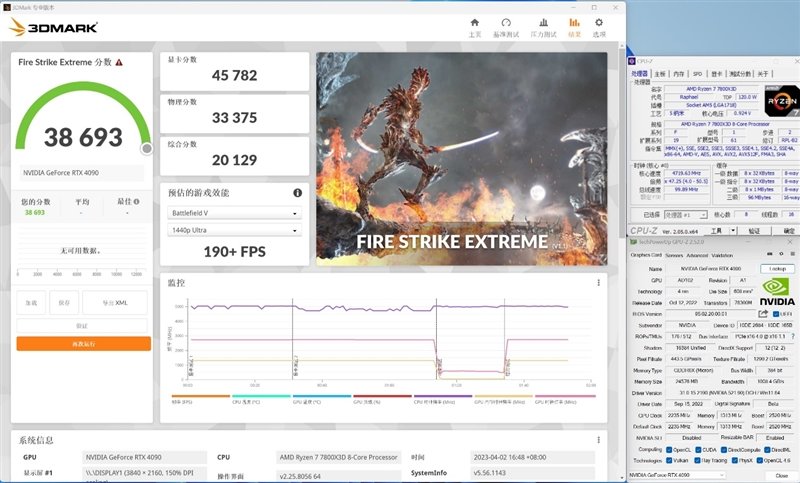The image size is (800, 483).
Task: Open the Stress Test bars icon in 3DMark
Action: 543,22
